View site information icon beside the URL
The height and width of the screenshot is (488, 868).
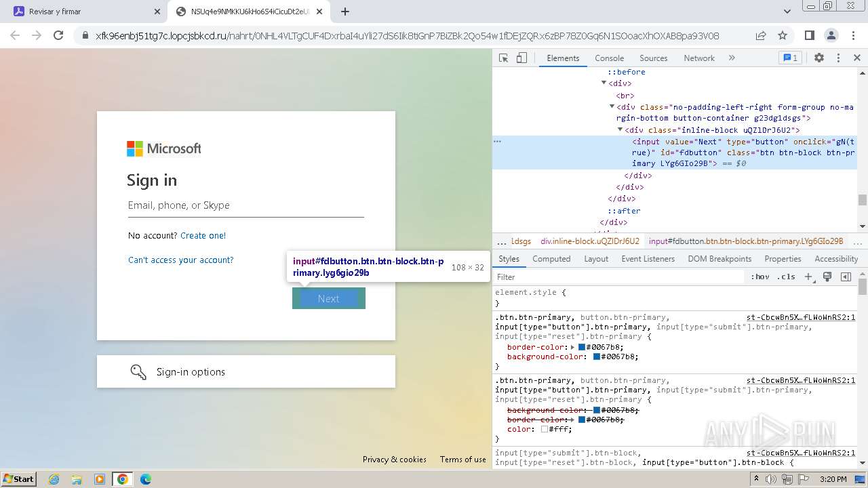(x=85, y=36)
